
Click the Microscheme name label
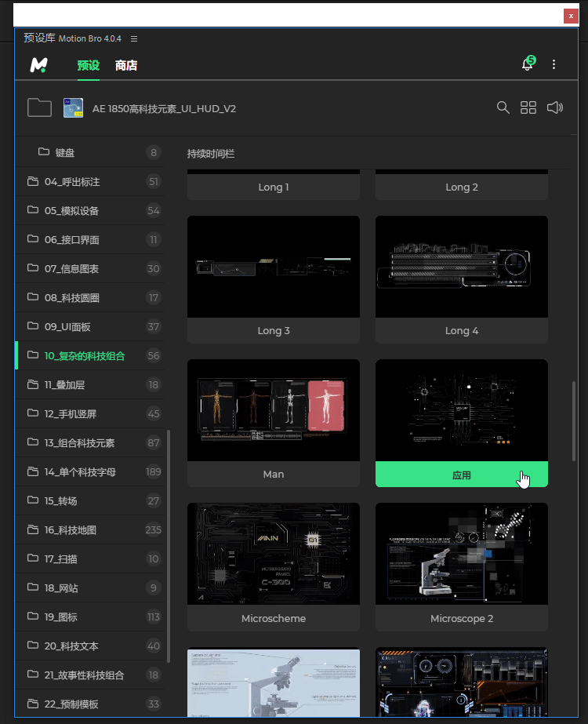click(x=274, y=618)
